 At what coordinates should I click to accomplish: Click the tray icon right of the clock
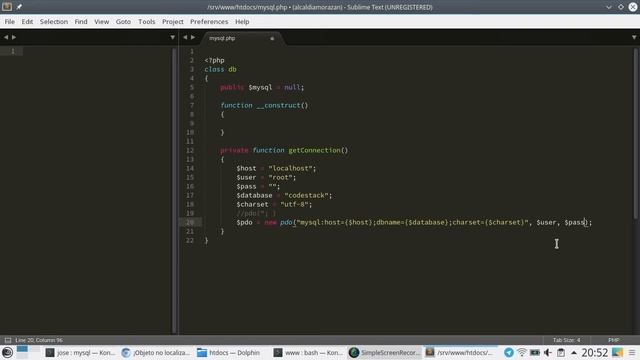617,352
